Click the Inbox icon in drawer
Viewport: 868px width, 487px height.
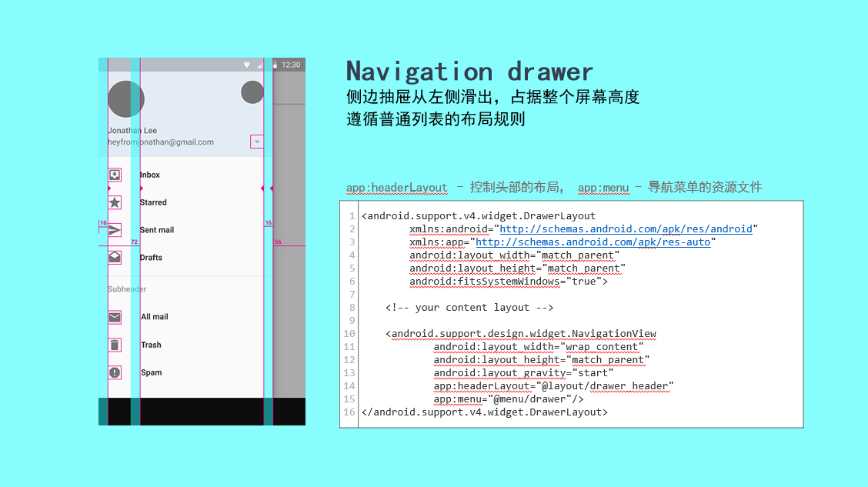(x=115, y=175)
